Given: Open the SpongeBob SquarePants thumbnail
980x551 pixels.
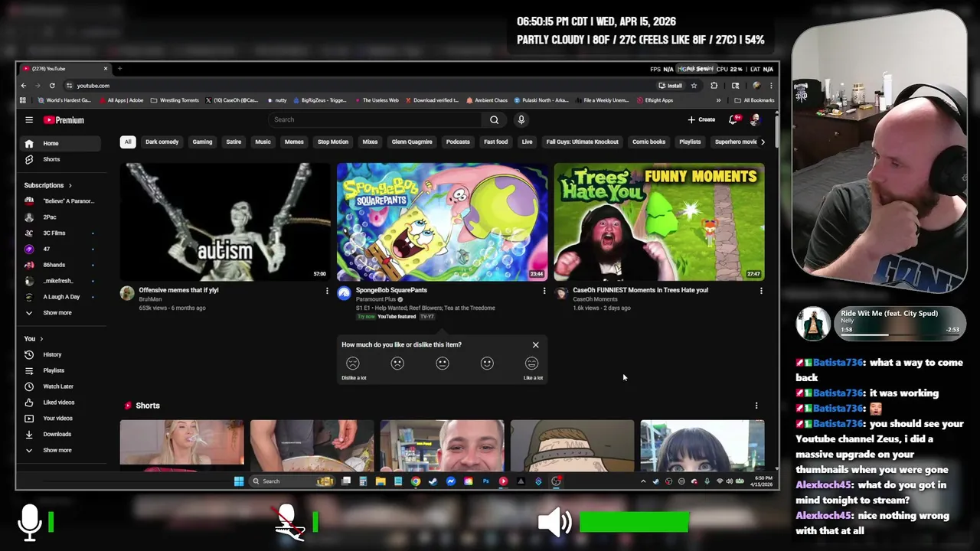Looking at the screenshot, I should 443,221.
